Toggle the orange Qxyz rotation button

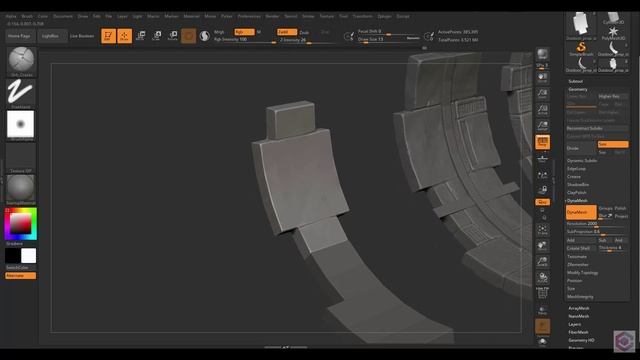click(542, 202)
